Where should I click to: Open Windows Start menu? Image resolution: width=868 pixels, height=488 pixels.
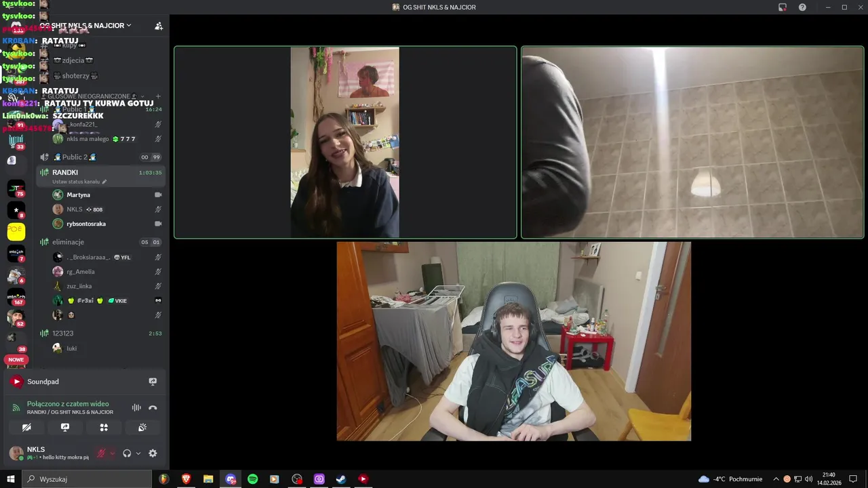click(x=11, y=479)
